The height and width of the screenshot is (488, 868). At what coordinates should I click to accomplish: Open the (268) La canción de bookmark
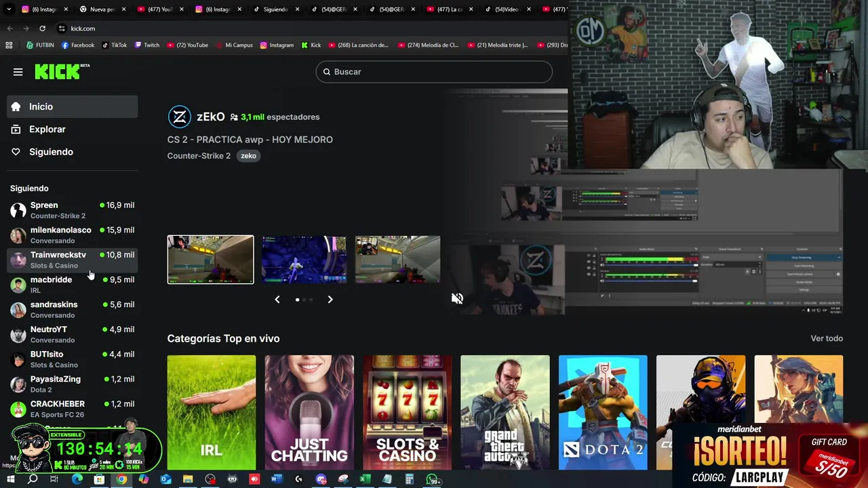(359, 45)
